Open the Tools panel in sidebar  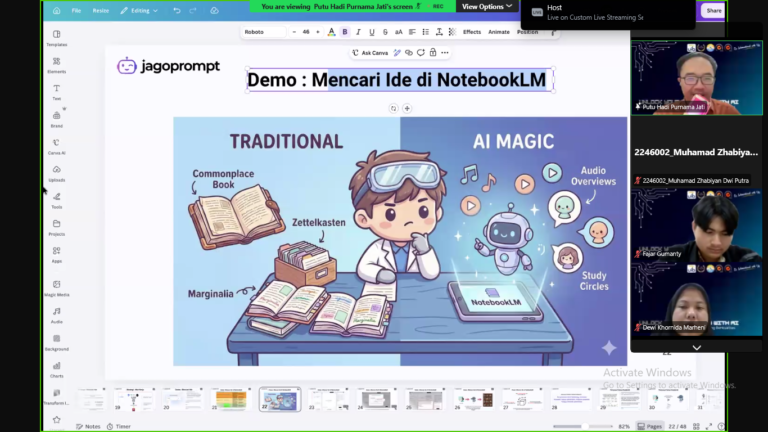(x=57, y=200)
